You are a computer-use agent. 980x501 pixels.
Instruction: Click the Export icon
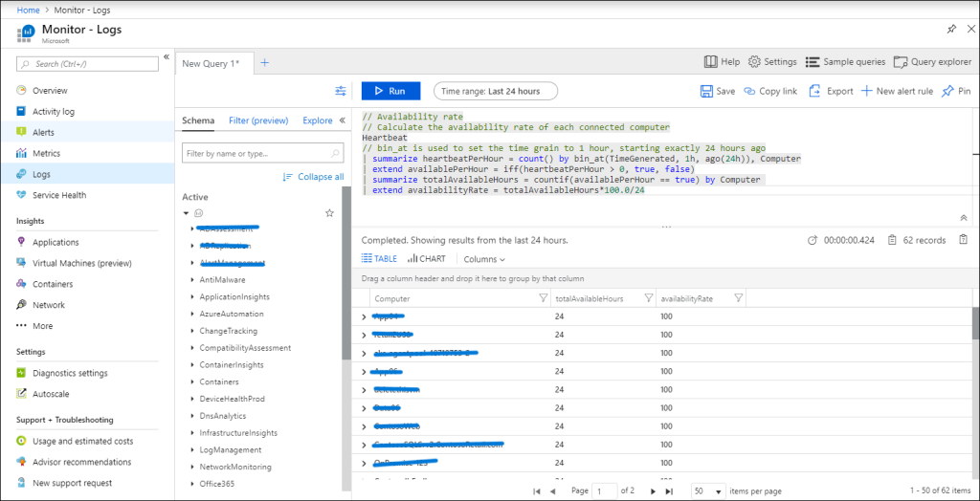point(815,91)
